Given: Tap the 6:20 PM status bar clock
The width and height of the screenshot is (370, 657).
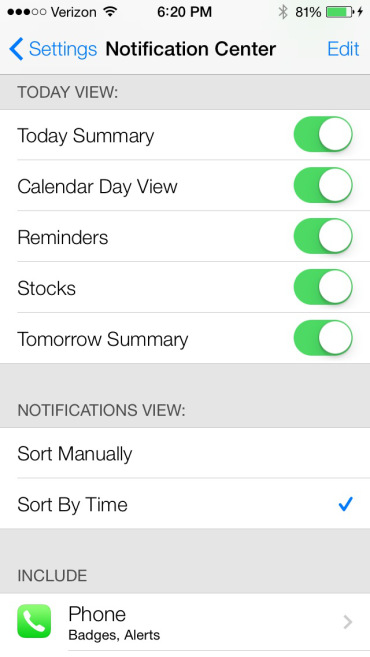Looking at the screenshot, I should click(184, 12).
